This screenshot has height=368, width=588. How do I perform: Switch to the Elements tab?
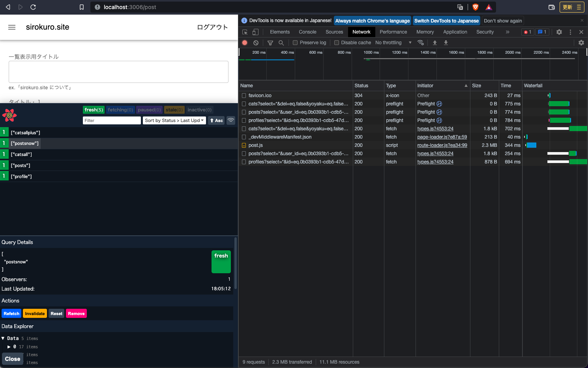click(x=280, y=32)
